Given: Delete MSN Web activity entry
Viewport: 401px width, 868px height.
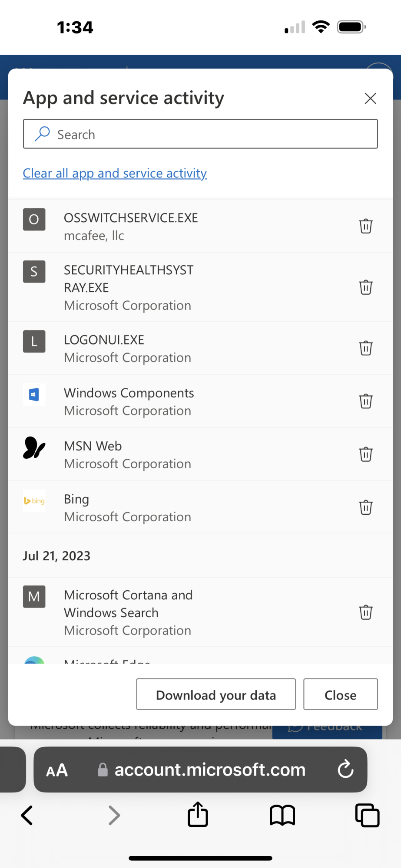Looking at the screenshot, I should (x=366, y=454).
